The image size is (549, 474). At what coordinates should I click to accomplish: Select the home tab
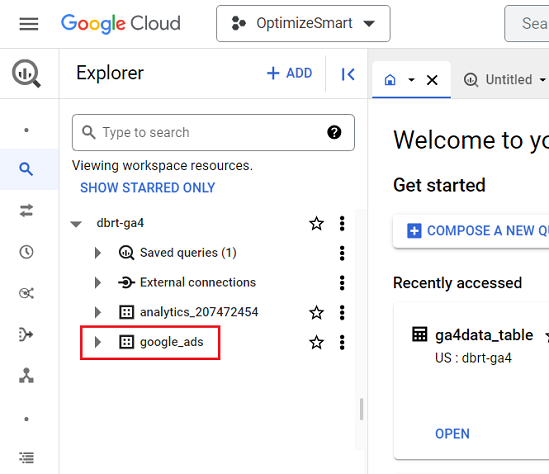[x=390, y=80]
